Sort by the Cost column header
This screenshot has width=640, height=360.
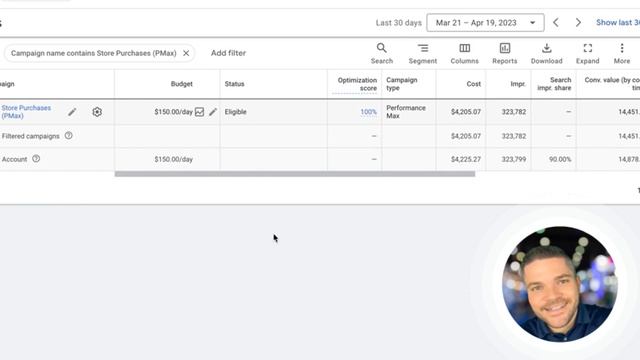473,84
